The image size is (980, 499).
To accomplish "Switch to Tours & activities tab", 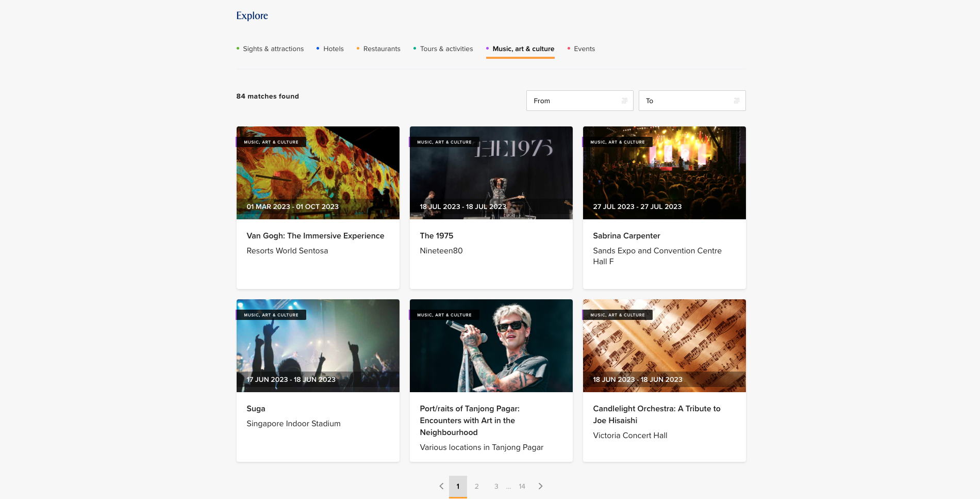I will (x=446, y=49).
